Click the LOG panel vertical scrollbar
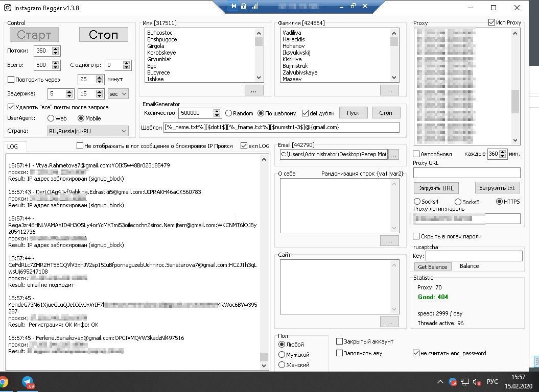539x392 pixels. pos(264,260)
